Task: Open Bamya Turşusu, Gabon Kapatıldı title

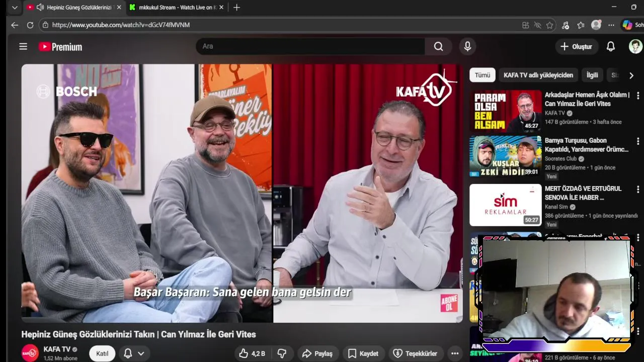Action: tap(587, 145)
